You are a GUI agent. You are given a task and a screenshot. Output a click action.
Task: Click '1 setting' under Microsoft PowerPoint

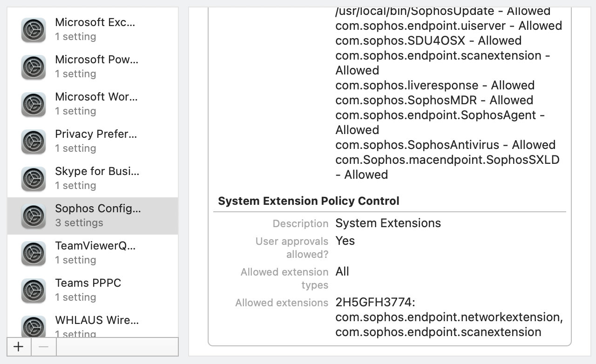click(x=75, y=74)
